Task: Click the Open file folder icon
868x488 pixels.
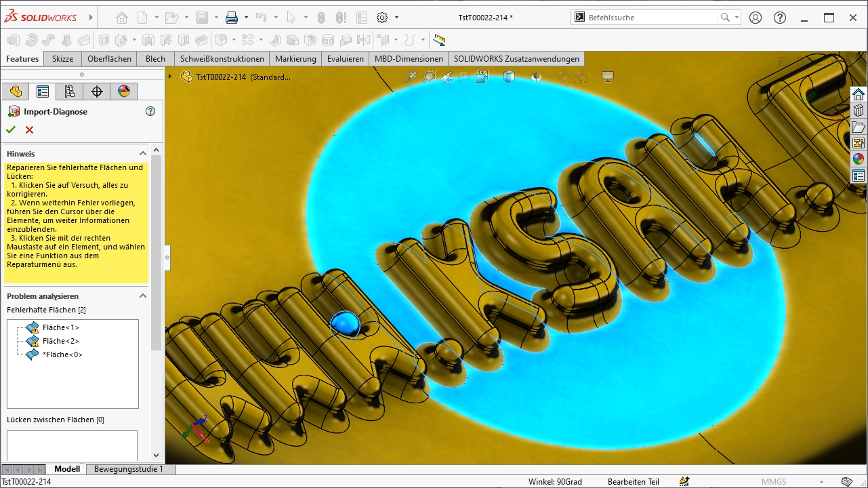Action: pos(171,18)
